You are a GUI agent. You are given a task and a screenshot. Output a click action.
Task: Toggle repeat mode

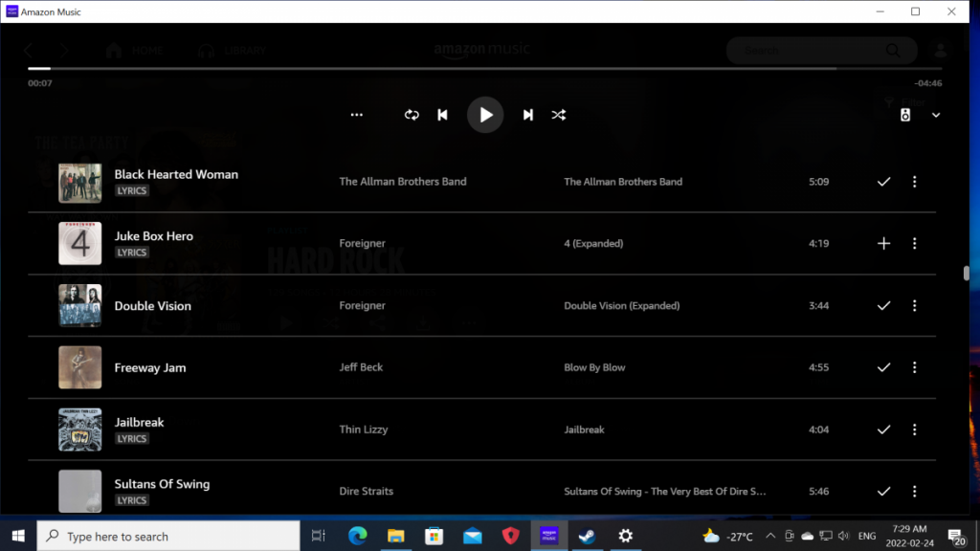click(x=412, y=115)
